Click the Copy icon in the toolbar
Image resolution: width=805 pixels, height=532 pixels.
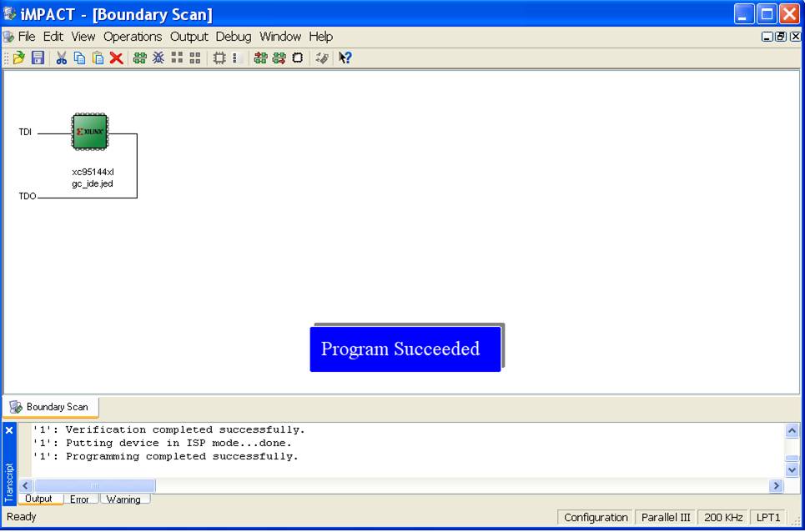coord(79,58)
